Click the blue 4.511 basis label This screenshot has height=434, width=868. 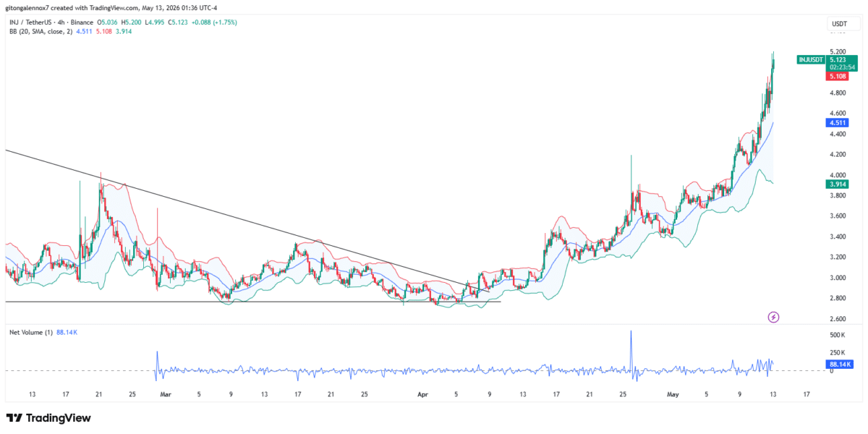838,123
